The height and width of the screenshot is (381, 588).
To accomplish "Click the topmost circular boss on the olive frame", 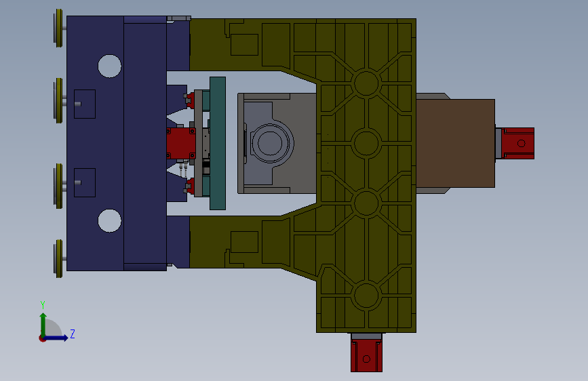I will coord(366,83).
